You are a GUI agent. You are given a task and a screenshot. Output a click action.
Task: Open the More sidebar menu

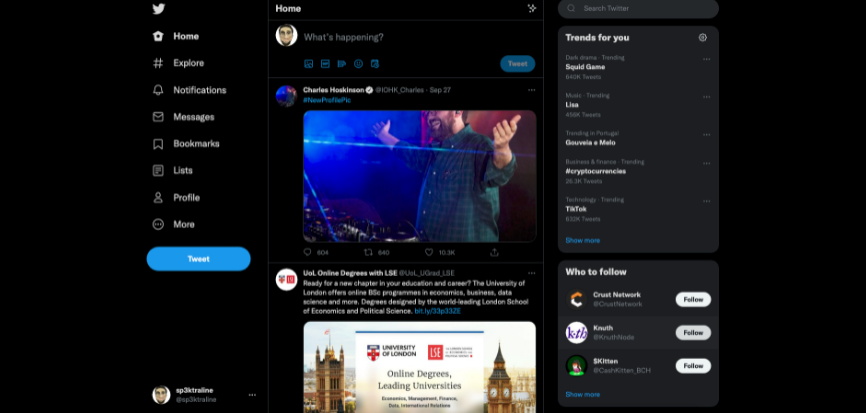pos(173,224)
